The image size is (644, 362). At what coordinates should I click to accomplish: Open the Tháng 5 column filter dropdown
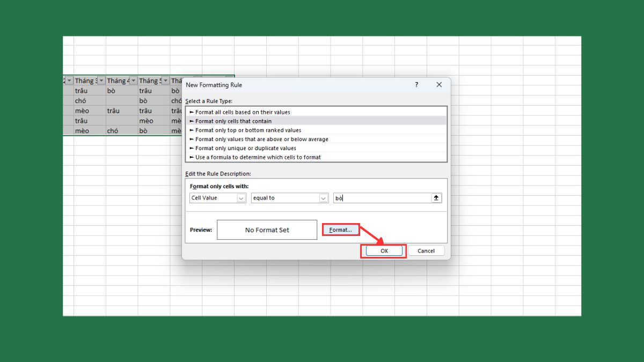(x=166, y=80)
